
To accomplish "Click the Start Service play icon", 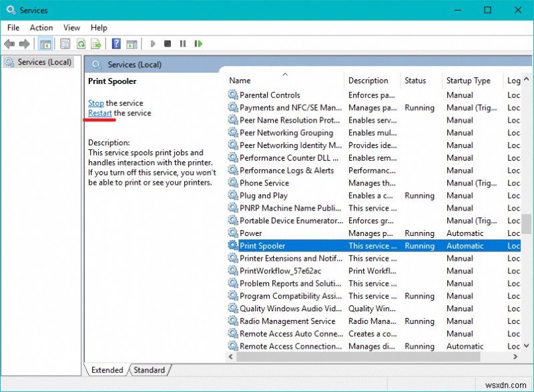I will [153, 43].
